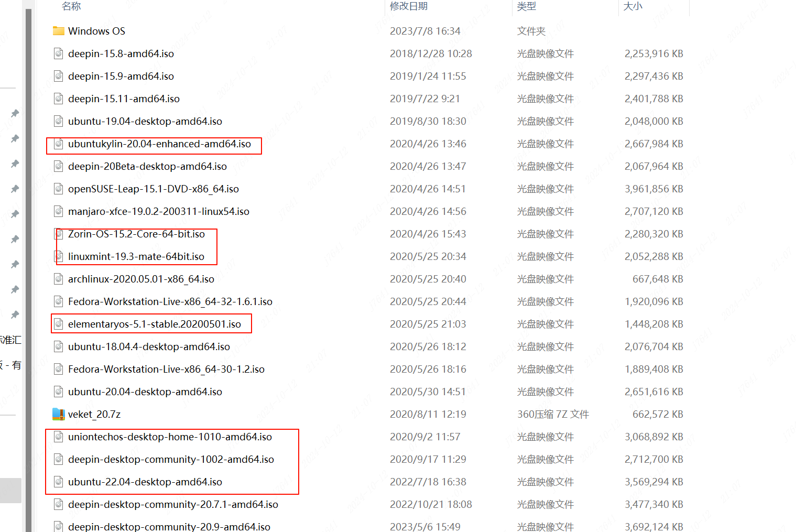Click the disc icon for deepin-15.8-amd64.iso
This screenshot has width=796, height=532.
59,53
